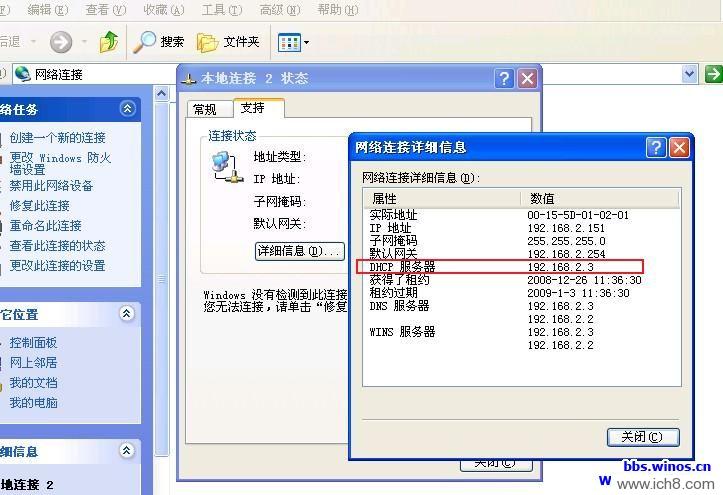Collapse the 其它位置 panel chevron
The width and height of the screenshot is (723, 495).
[127, 314]
